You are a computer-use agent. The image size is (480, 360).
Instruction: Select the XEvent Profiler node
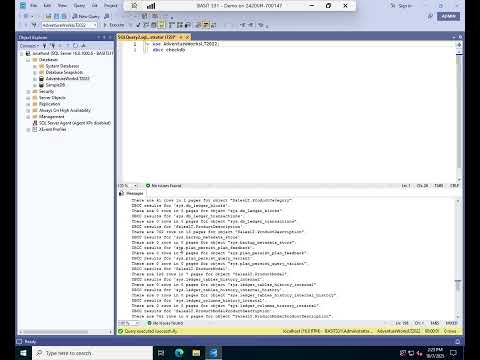click(x=53, y=129)
